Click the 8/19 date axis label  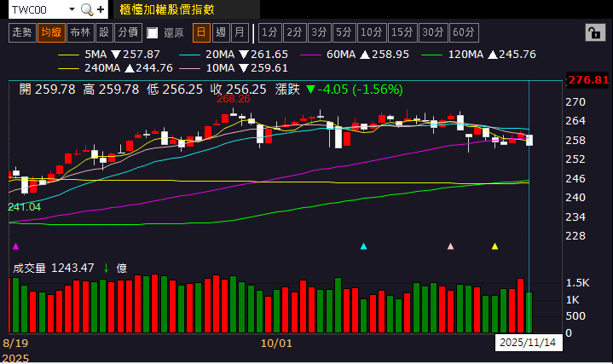pyautogui.click(x=15, y=344)
